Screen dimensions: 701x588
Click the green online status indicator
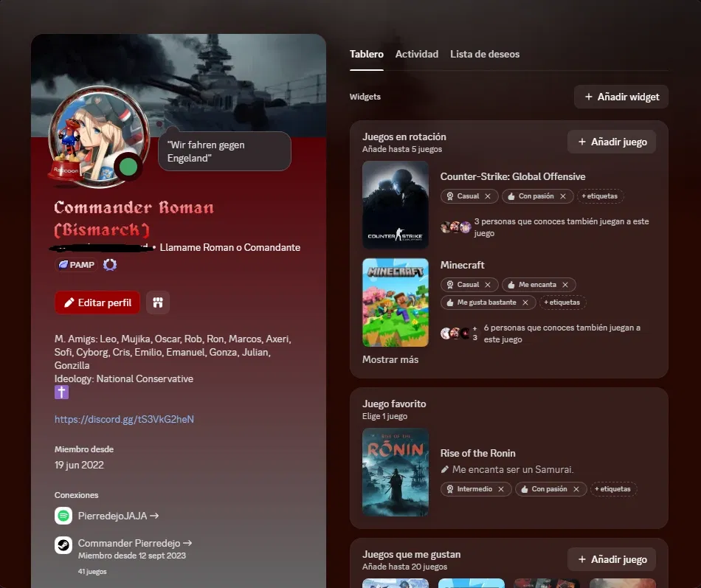click(x=128, y=167)
